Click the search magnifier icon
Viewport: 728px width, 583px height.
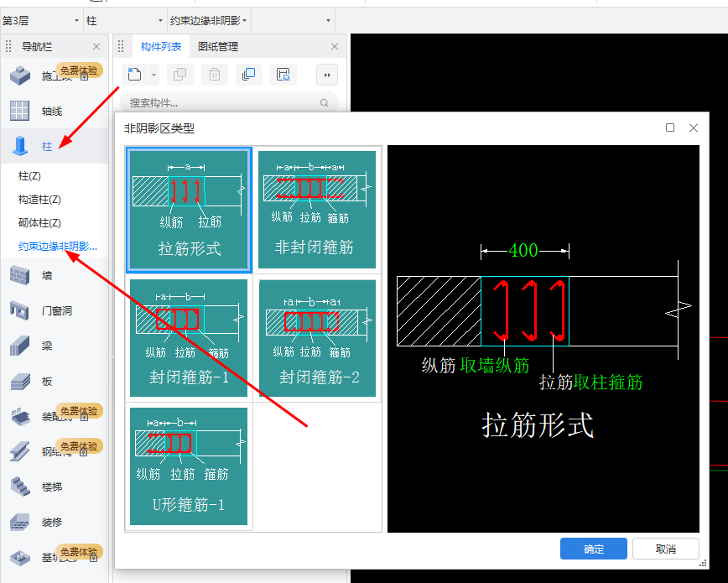(x=324, y=102)
